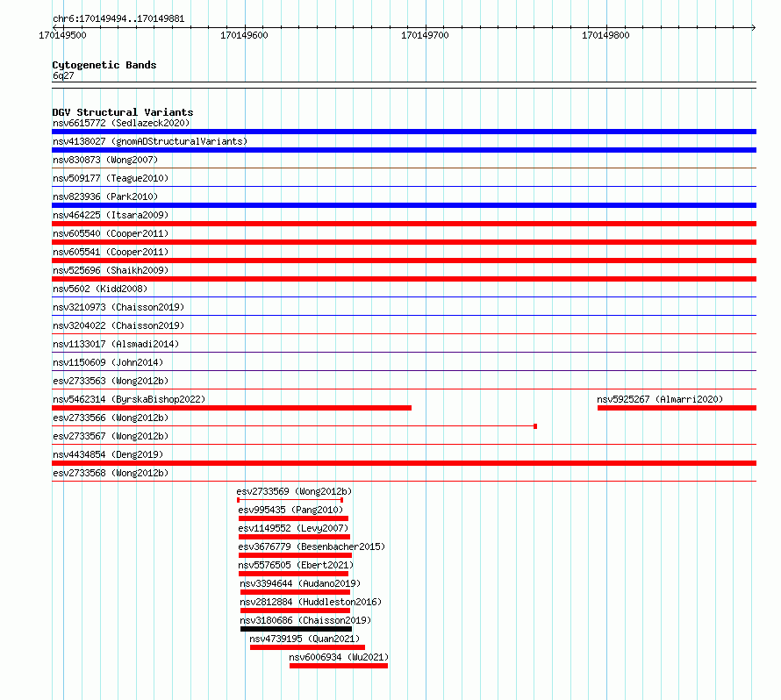Click the thin esv2733569 bracketed bar
This screenshot has width=781, height=700.
(290, 500)
